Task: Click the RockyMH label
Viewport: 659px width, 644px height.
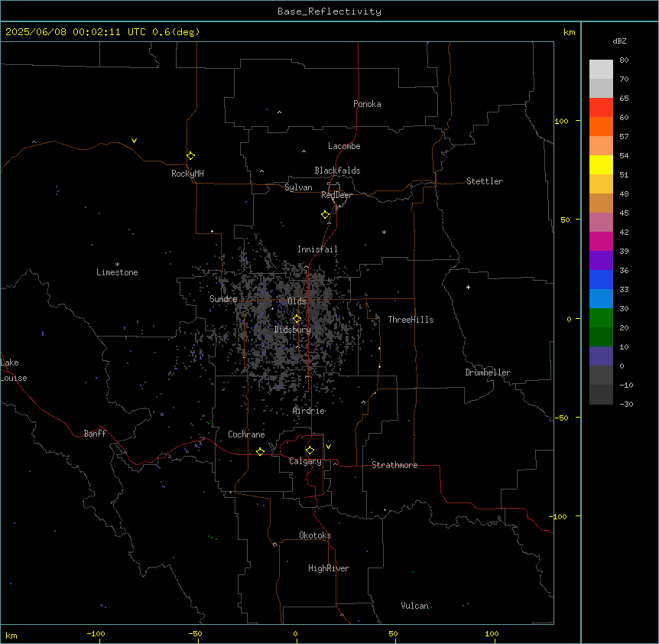Action: click(x=187, y=174)
